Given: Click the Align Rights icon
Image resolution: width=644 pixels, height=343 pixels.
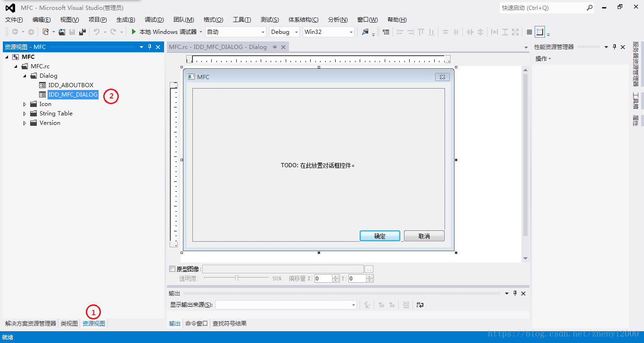Looking at the screenshot, I should (x=411, y=32).
